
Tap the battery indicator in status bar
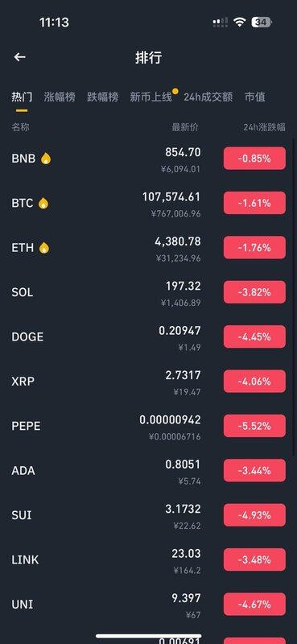[262, 23]
